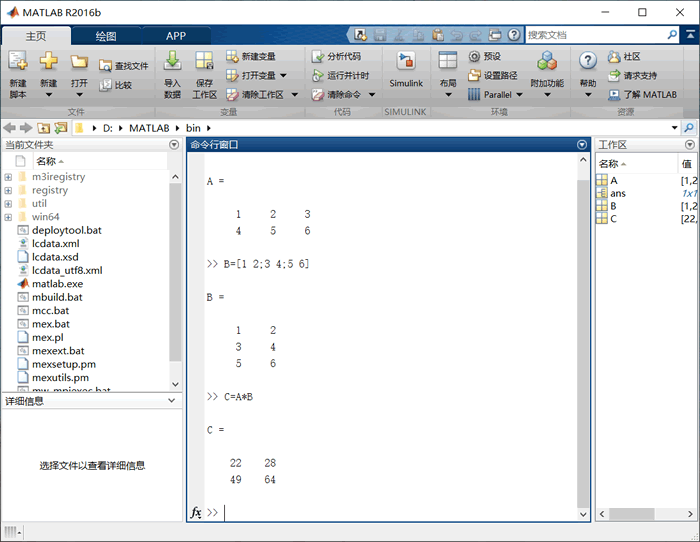700x542 pixels.
Task: Click up one folder level icon
Action: [x=43, y=128]
